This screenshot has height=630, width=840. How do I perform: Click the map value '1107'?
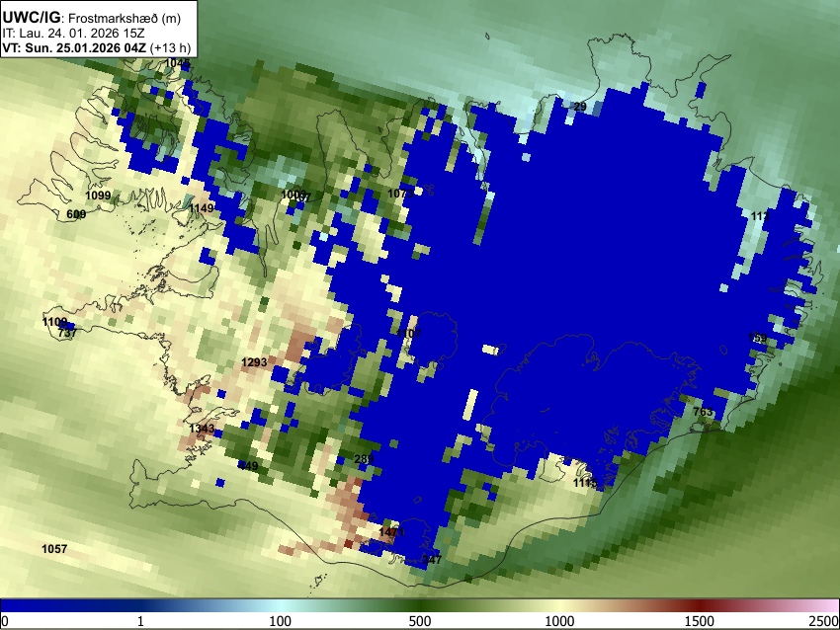(409, 333)
